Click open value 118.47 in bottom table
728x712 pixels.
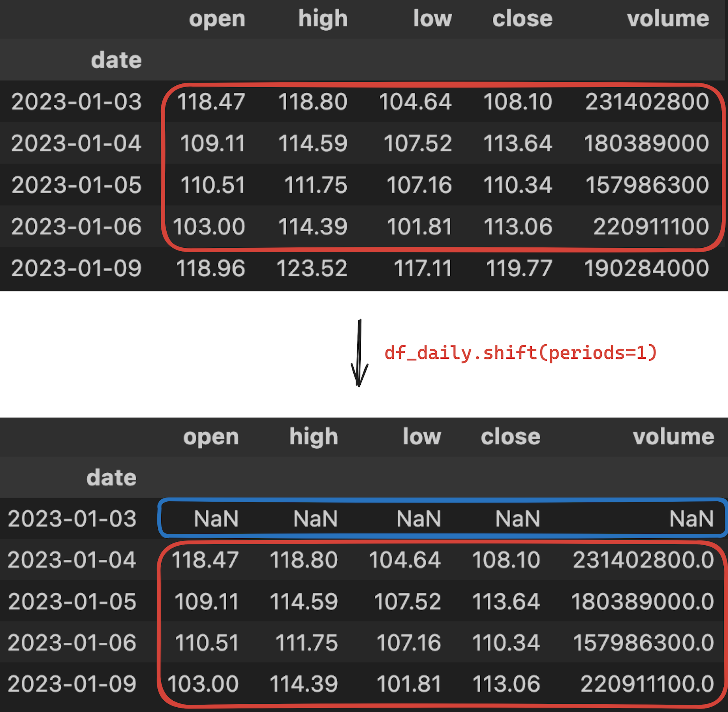point(205,560)
